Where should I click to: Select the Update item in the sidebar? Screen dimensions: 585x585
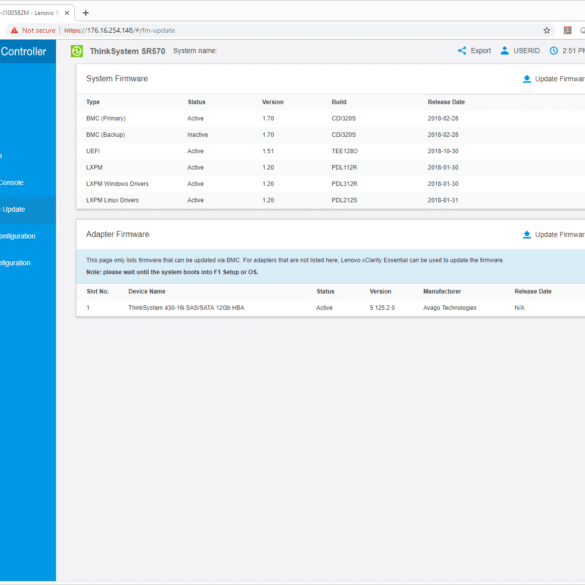click(x=28, y=209)
